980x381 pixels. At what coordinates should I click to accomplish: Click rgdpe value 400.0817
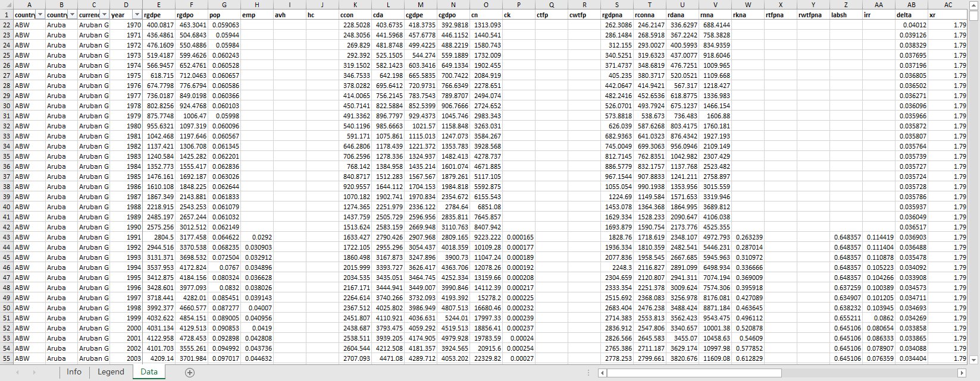click(x=159, y=25)
